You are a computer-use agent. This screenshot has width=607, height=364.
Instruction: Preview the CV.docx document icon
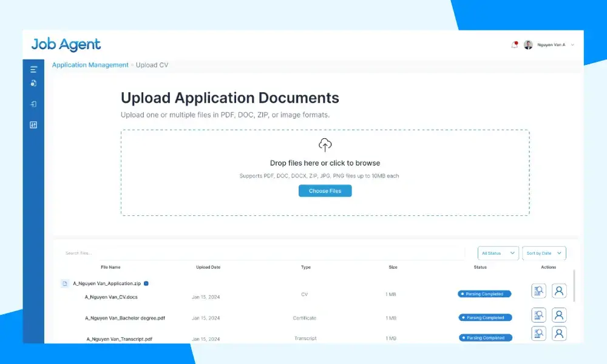pyautogui.click(x=538, y=291)
